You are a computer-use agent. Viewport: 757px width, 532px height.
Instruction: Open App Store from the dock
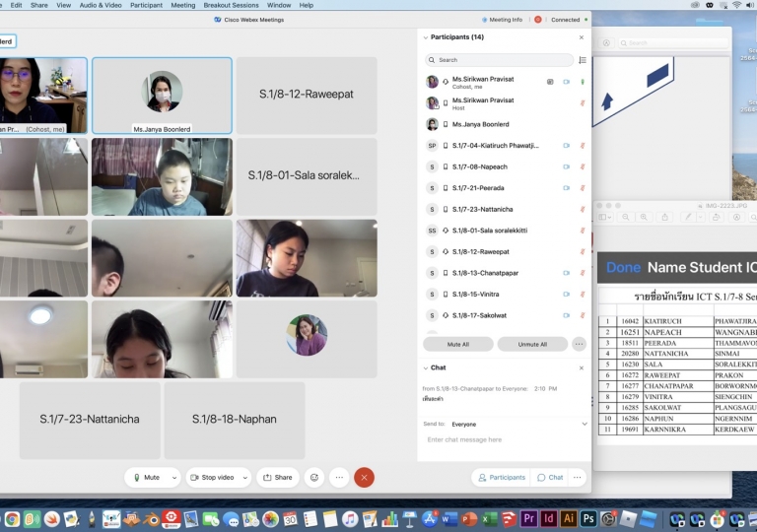[x=429, y=519]
